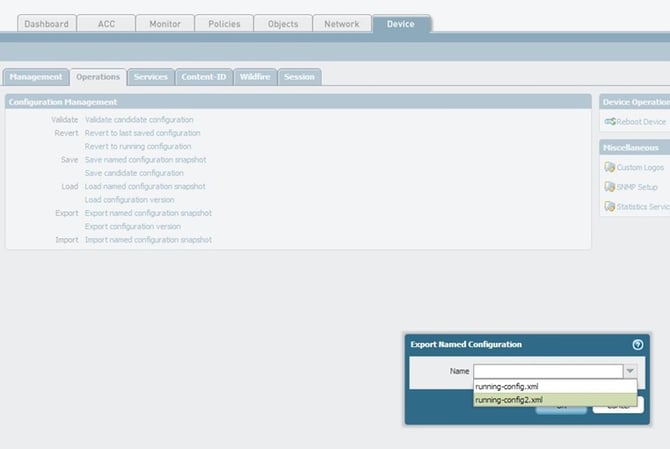Select the Operations sub-tab
The width and height of the screenshot is (670, 449).
coord(98,77)
